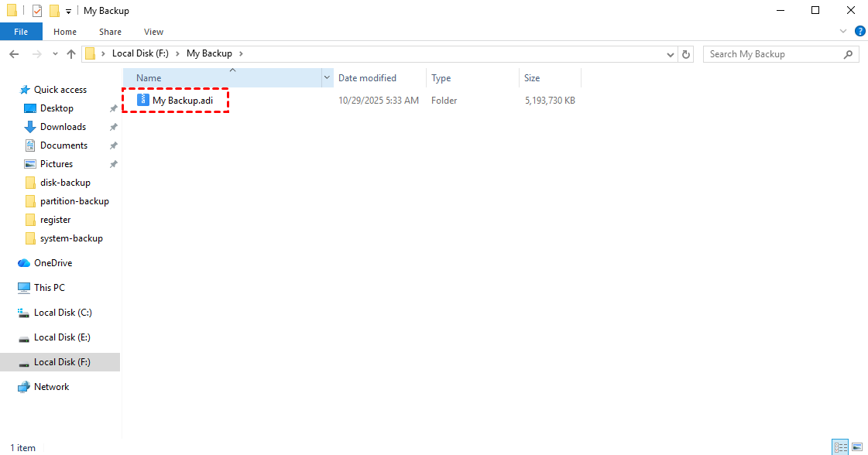Click the Up one level arrow
This screenshot has height=455, width=868.
[71, 54]
